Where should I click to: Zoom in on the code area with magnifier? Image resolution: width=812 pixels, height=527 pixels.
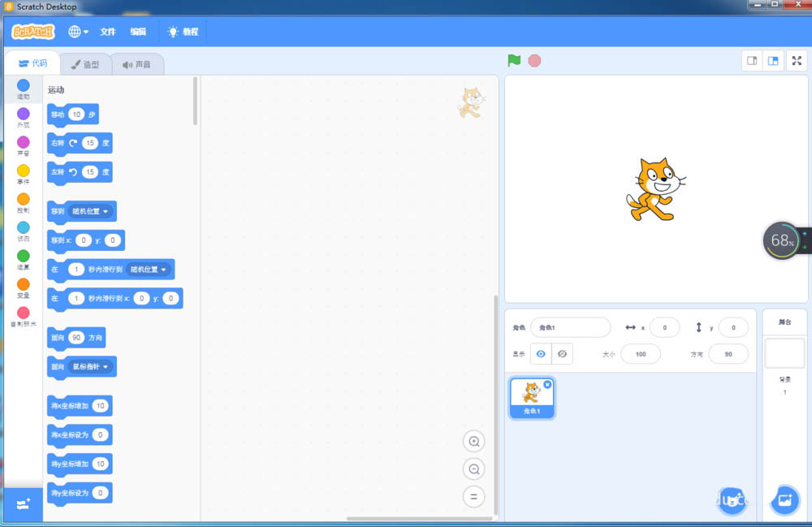click(x=474, y=441)
